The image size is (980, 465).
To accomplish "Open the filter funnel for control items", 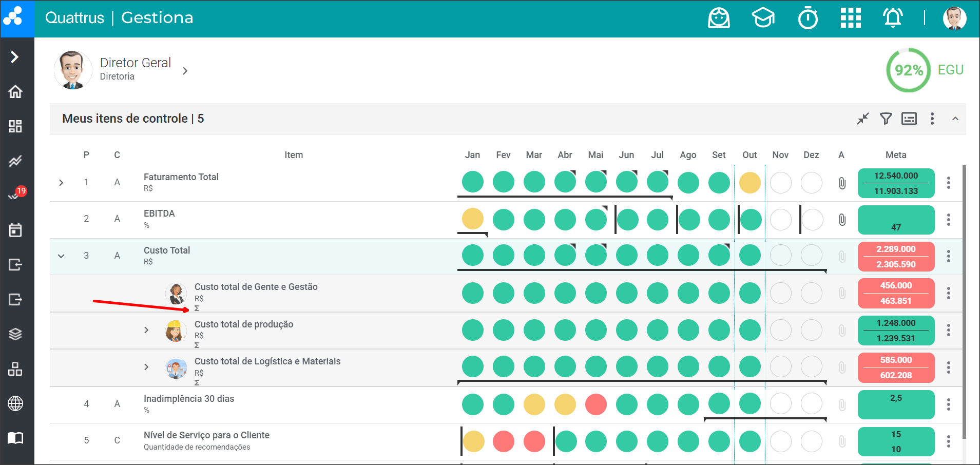I will [x=886, y=119].
